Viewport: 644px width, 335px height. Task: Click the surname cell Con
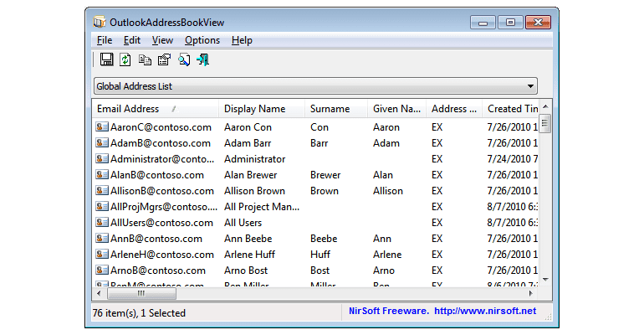319,127
